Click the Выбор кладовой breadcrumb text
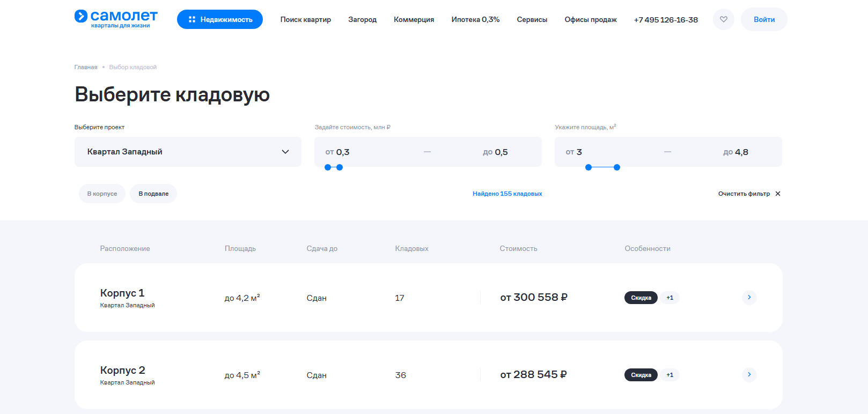868x414 pixels. click(x=133, y=67)
